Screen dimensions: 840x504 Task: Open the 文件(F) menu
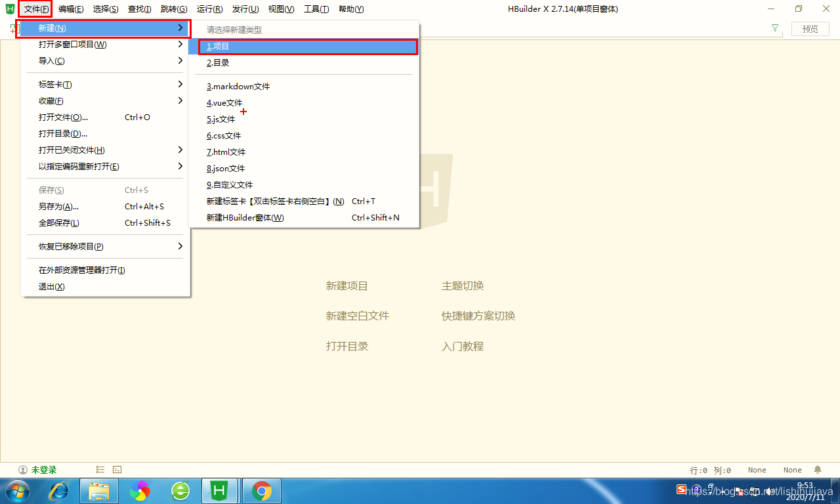pyautogui.click(x=35, y=9)
